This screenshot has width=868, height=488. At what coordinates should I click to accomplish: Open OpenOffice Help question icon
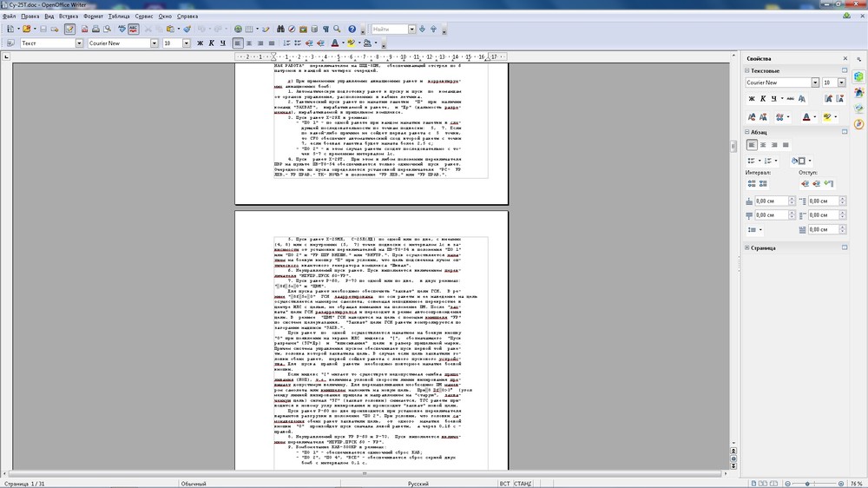point(352,29)
